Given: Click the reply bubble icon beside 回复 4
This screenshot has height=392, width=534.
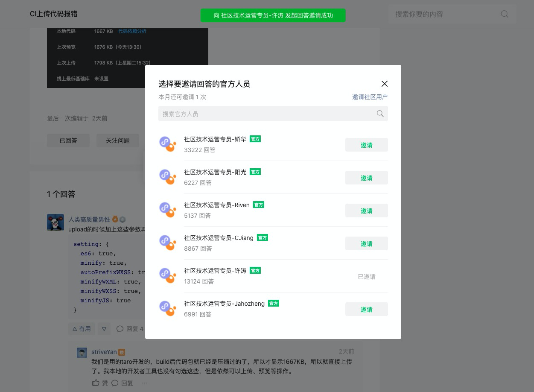Looking at the screenshot, I should [x=120, y=329].
